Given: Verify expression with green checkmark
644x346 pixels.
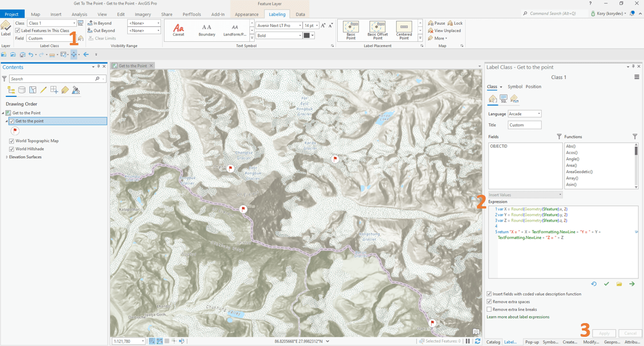Looking at the screenshot, I should (607, 284).
